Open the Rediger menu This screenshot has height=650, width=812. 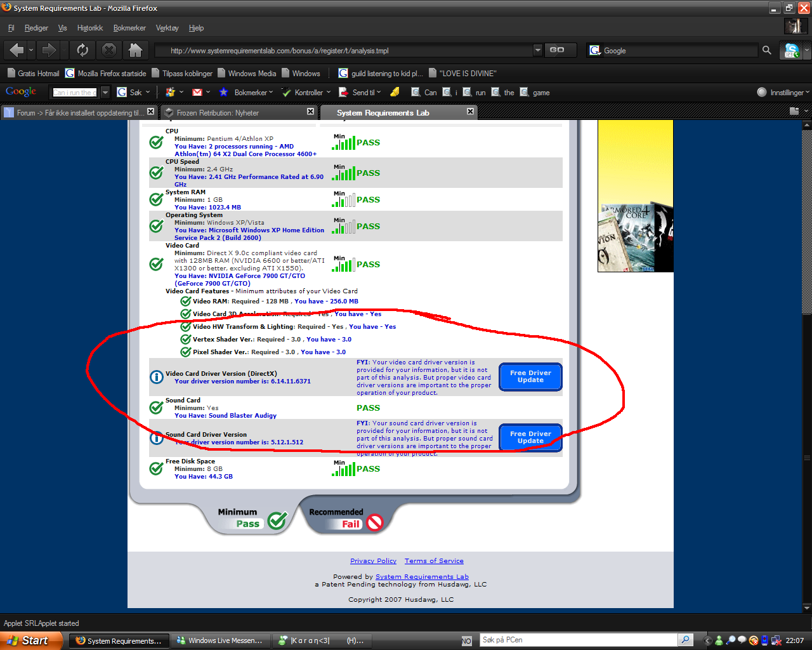click(36, 28)
